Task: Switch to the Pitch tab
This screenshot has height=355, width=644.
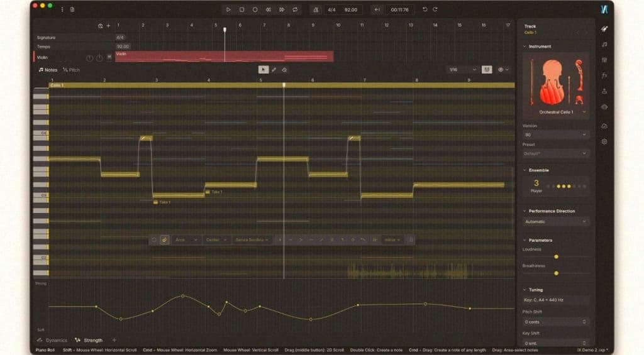Action: (72, 70)
